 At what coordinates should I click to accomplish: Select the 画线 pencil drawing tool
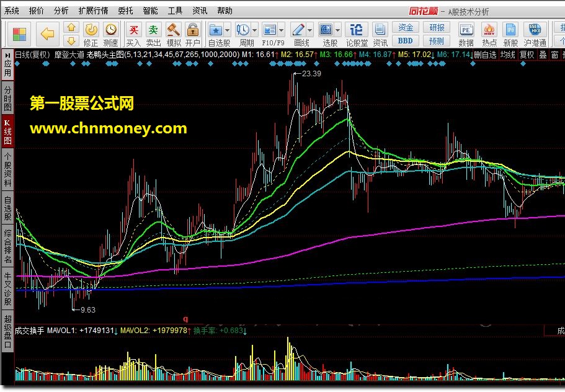click(x=298, y=30)
